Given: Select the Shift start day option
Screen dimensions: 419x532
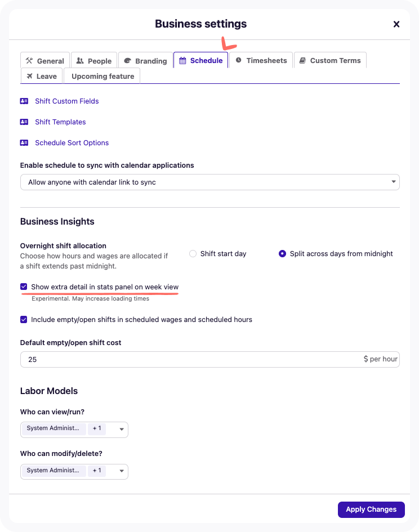Looking at the screenshot, I should (x=193, y=253).
